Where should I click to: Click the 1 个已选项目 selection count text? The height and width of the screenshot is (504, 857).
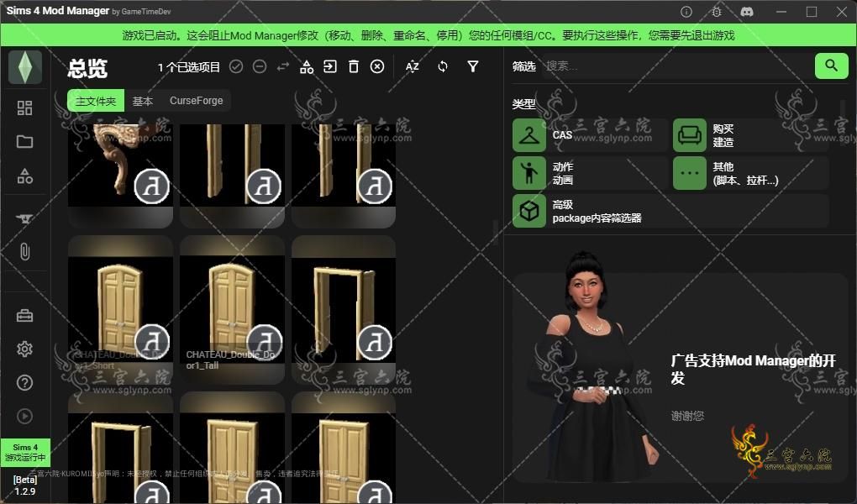pyautogui.click(x=188, y=67)
